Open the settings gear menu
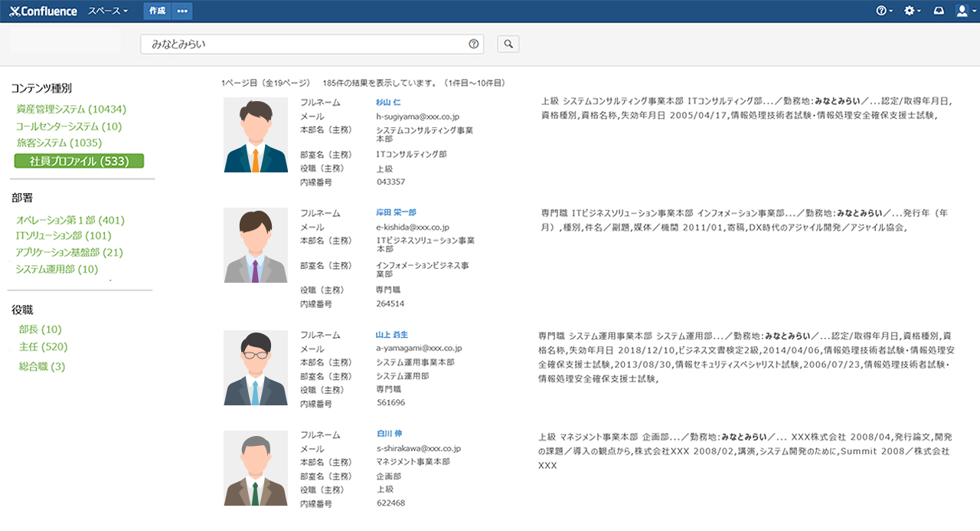Screen dimensions: 980x531 pos(910,11)
